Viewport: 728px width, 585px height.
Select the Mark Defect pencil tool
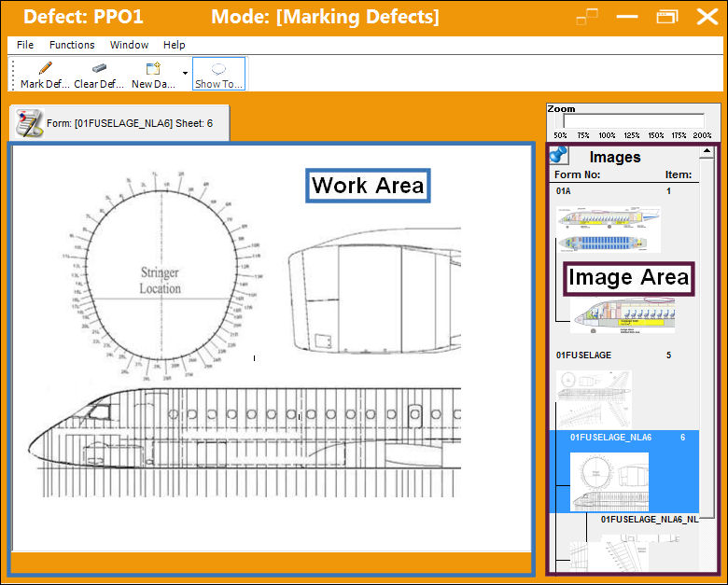coord(45,75)
